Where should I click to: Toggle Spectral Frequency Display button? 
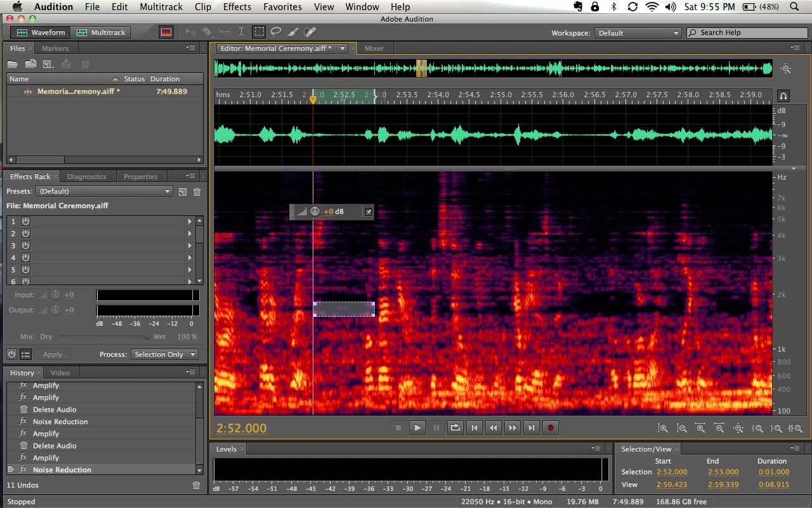coord(166,32)
